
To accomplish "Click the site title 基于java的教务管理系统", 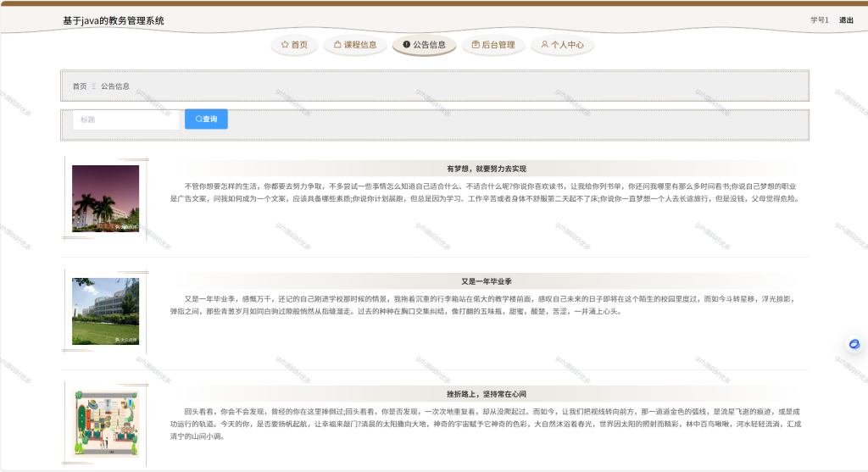I will (114, 20).
